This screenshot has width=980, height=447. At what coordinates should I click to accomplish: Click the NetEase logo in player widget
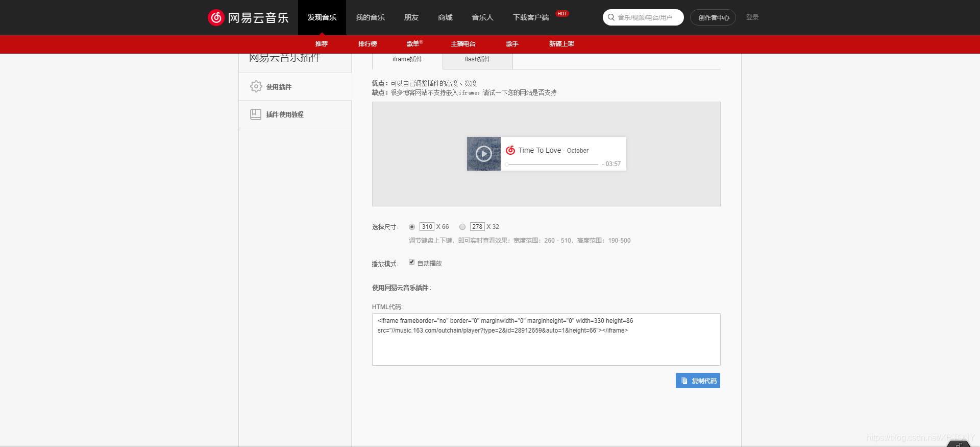click(510, 150)
